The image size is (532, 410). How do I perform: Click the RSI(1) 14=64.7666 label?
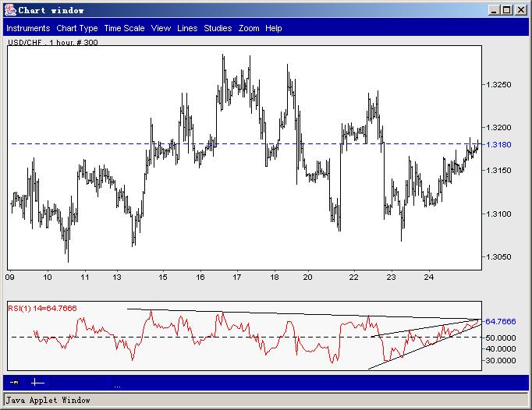(42, 308)
